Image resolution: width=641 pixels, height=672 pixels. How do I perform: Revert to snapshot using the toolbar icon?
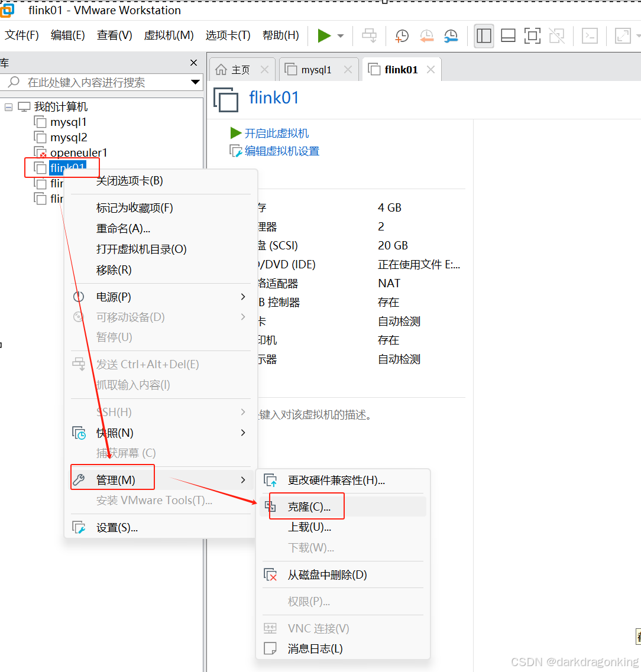tap(426, 35)
